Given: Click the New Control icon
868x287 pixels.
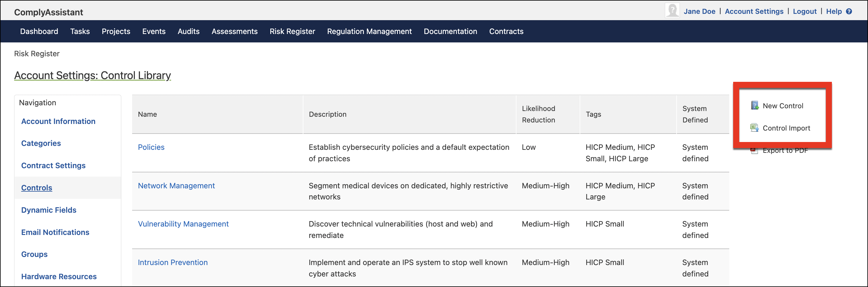Looking at the screenshot, I should pyautogui.click(x=755, y=105).
